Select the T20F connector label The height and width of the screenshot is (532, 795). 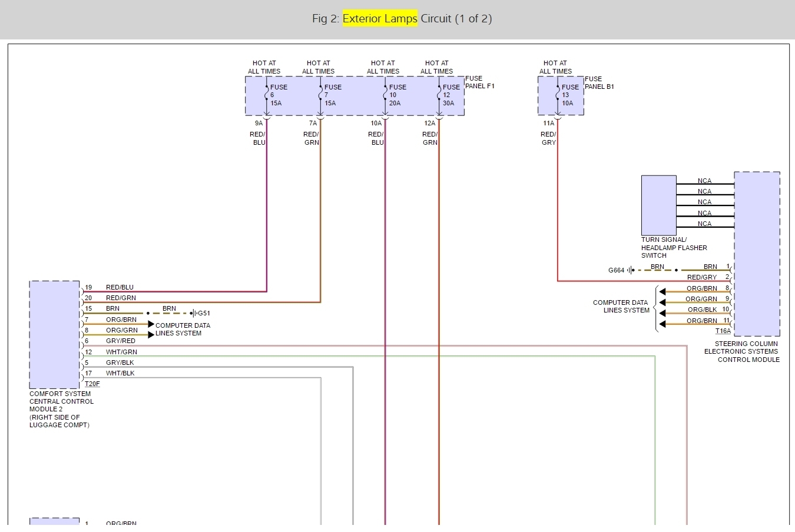(92, 383)
